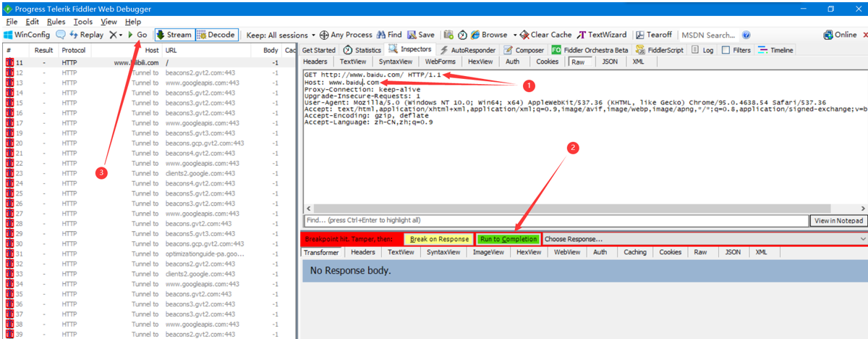868x339 pixels.
Task: Sort sessions by Protocol column
Action: pyautogui.click(x=74, y=50)
